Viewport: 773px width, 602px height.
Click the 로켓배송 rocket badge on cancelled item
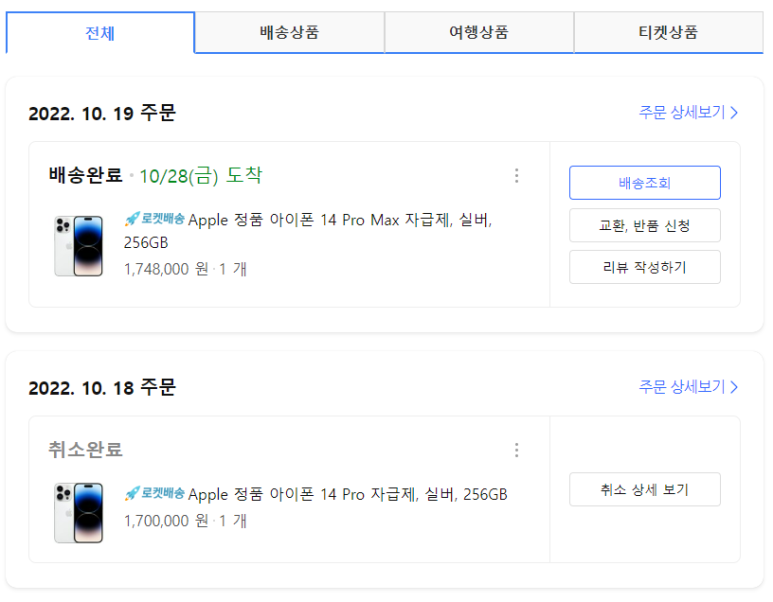click(154, 493)
